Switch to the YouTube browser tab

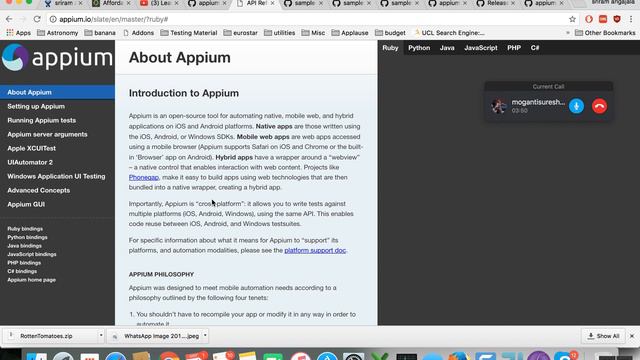tap(158, 4)
